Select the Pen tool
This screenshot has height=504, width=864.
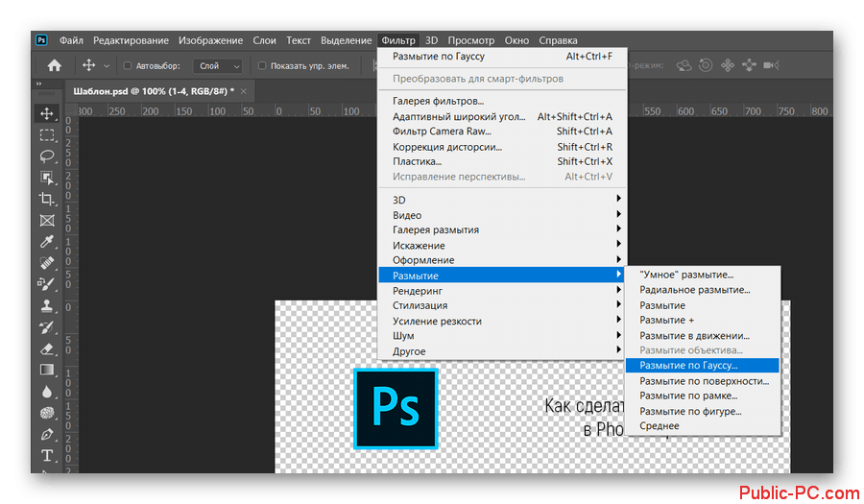coord(47,434)
